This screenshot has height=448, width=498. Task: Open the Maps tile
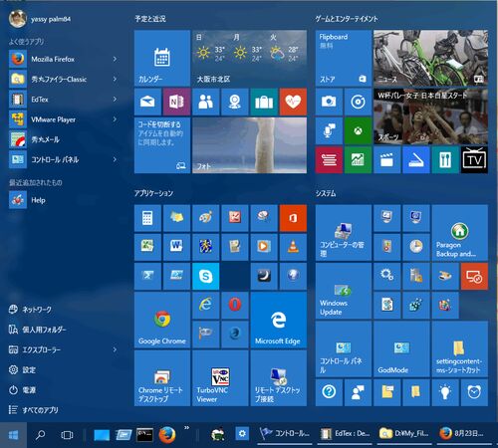[235, 102]
